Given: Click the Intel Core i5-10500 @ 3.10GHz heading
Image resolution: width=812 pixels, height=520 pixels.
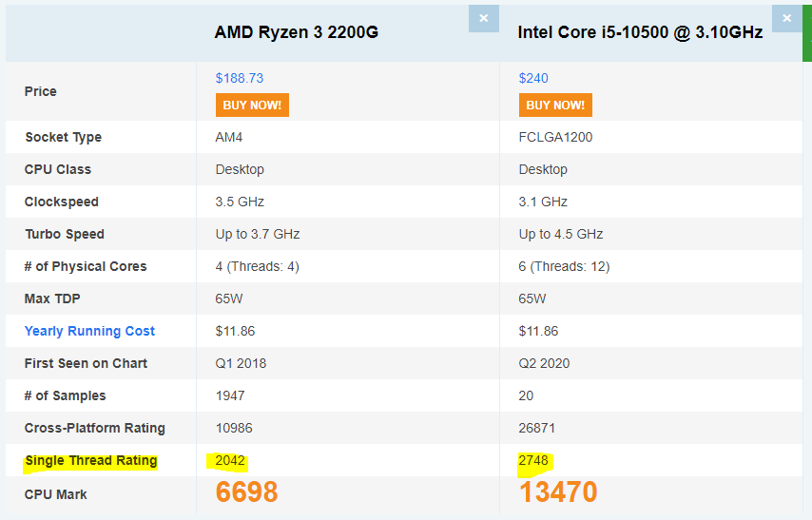Looking at the screenshot, I should click(x=640, y=32).
